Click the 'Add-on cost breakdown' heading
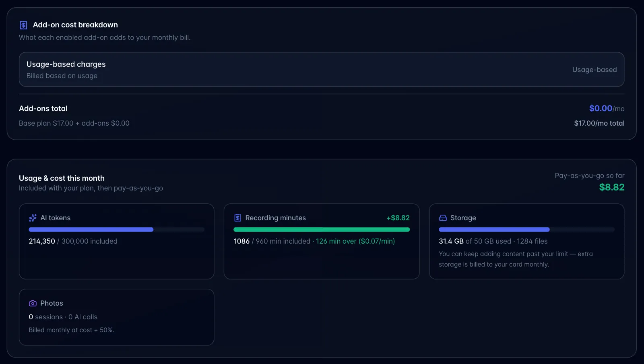Image resolution: width=644 pixels, height=364 pixels. coord(75,25)
